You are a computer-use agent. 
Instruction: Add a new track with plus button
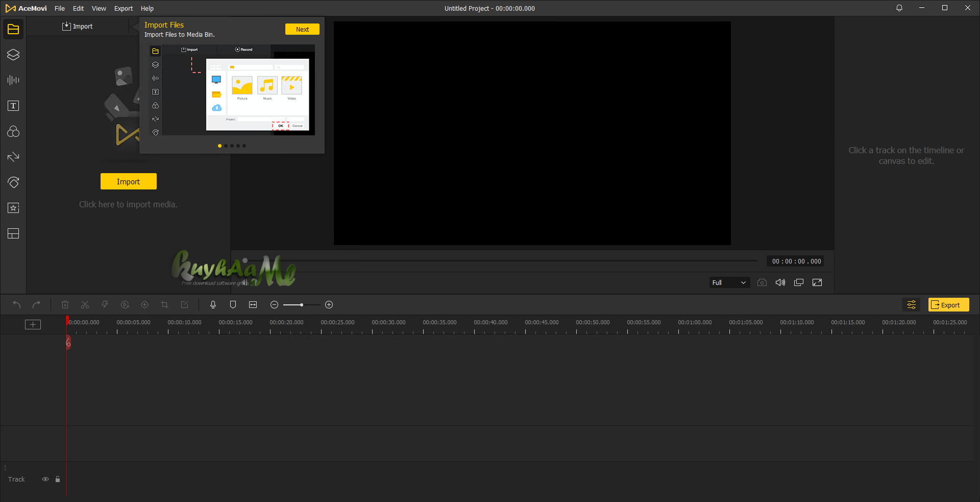pyautogui.click(x=33, y=324)
